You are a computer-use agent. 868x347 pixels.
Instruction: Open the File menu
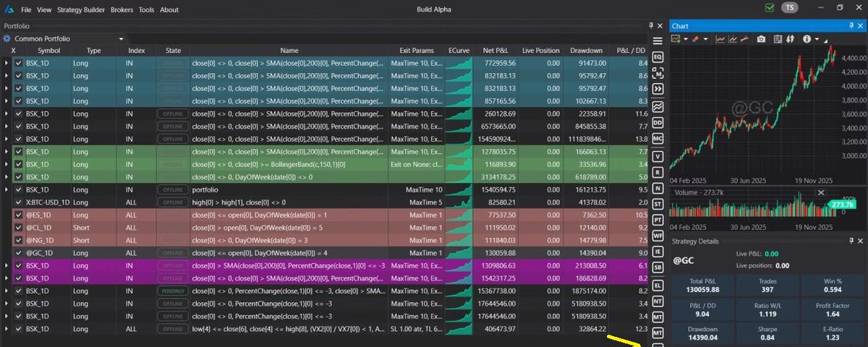(x=26, y=10)
